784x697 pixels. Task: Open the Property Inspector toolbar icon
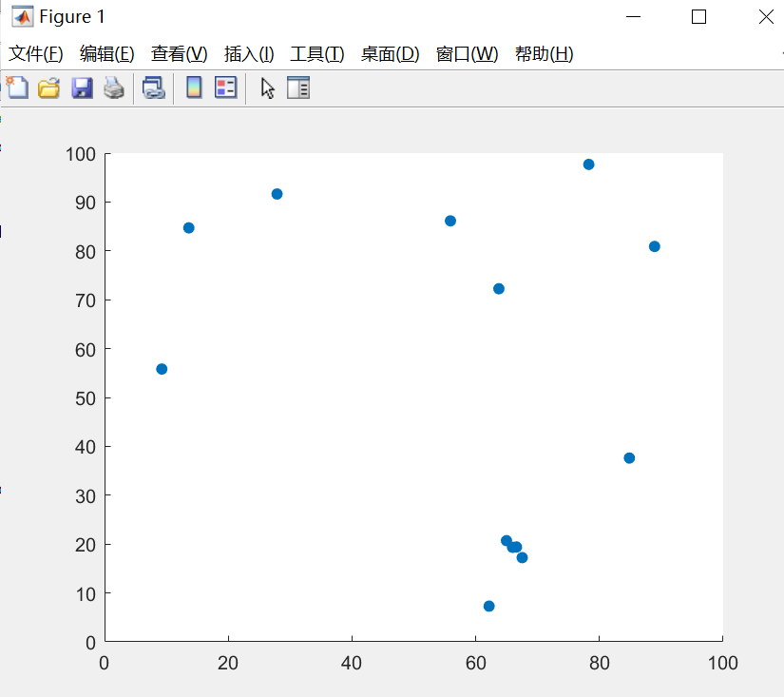pos(297,87)
